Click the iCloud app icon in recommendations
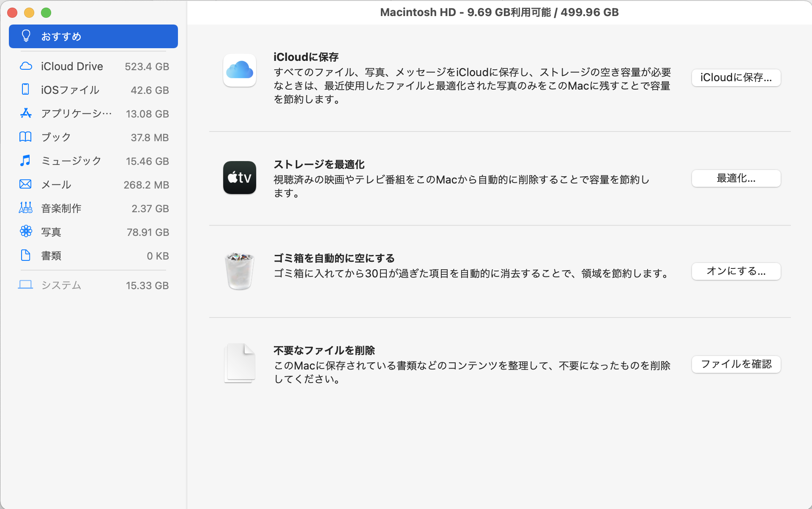This screenshot has height=509, width=812. pos(240,70)
